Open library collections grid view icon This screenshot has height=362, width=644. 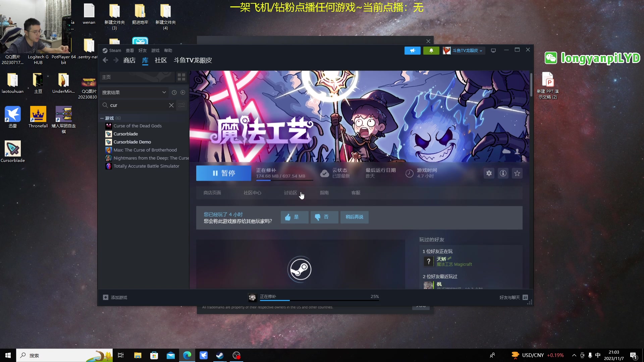pos(181,77)
